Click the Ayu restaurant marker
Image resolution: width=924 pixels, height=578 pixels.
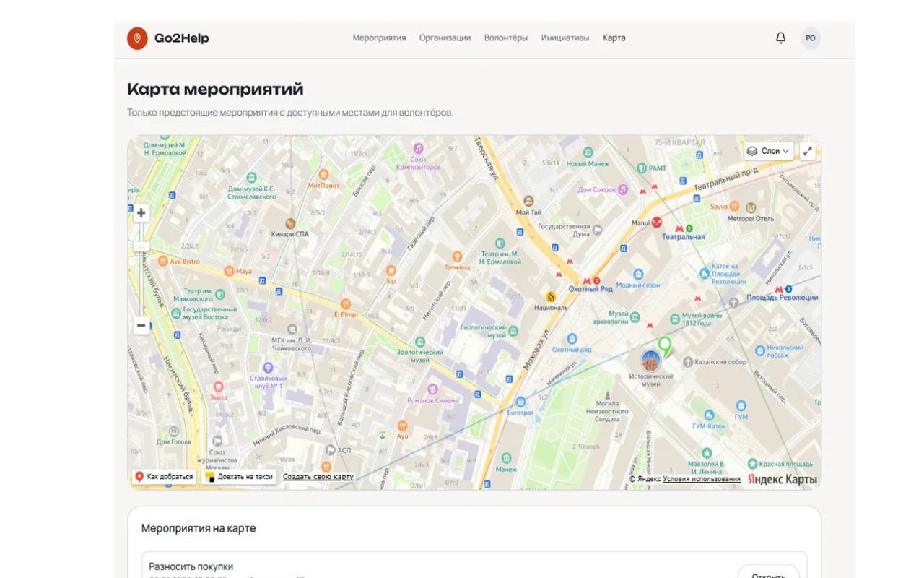pos(402,426)
